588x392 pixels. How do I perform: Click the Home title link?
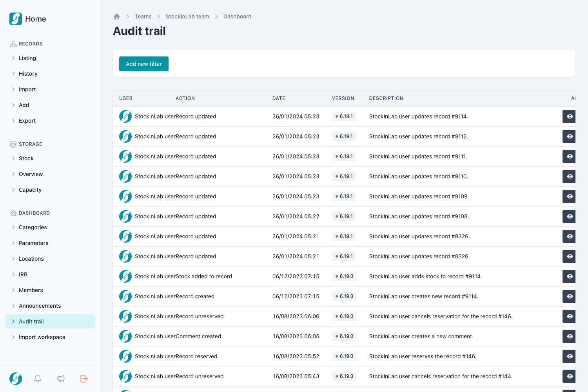[x=36, y=19]
